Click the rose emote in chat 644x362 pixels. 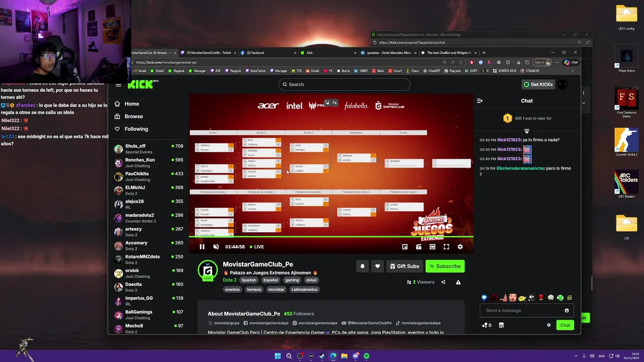point(541,298)
